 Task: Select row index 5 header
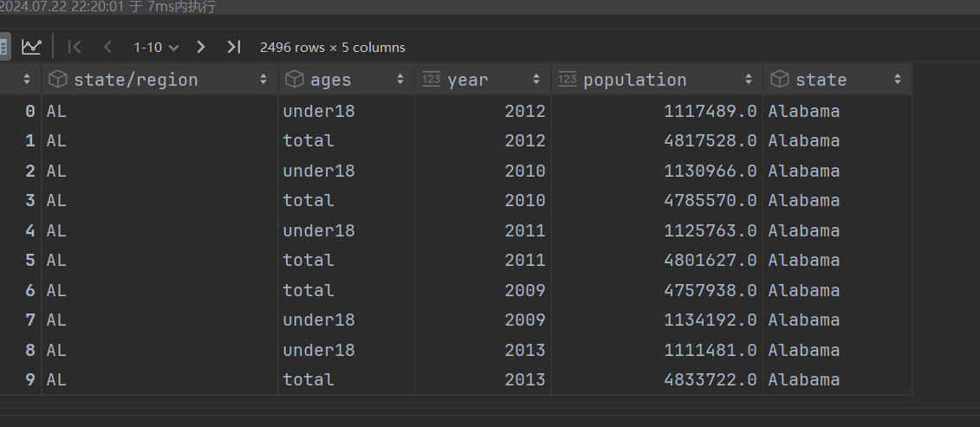30,260
